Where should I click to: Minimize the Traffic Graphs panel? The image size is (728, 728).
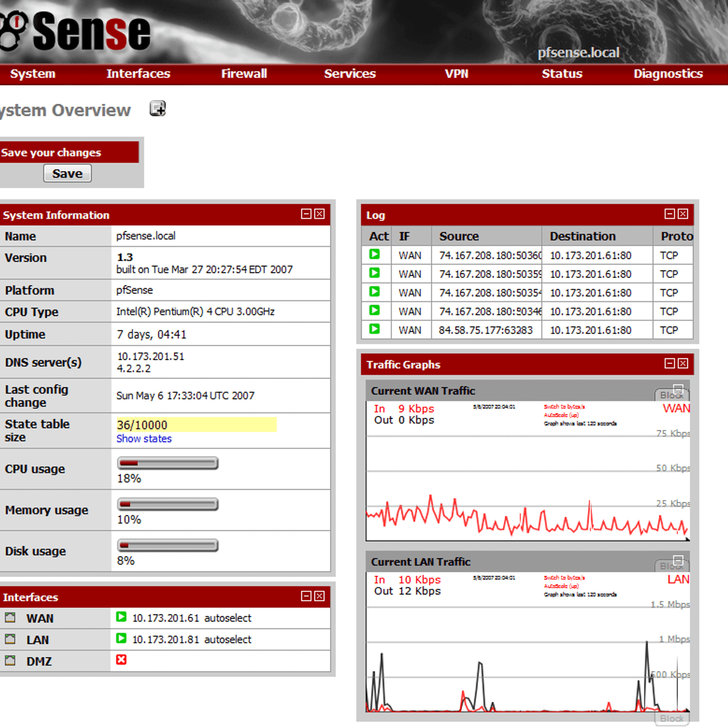[x=670, y=363]
